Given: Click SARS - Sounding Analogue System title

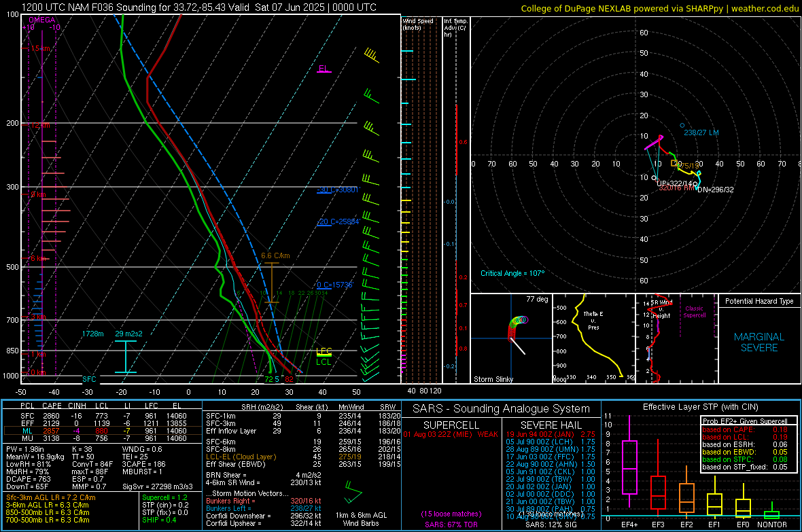Looking at the screenshot, I should [x=502, y=409].
